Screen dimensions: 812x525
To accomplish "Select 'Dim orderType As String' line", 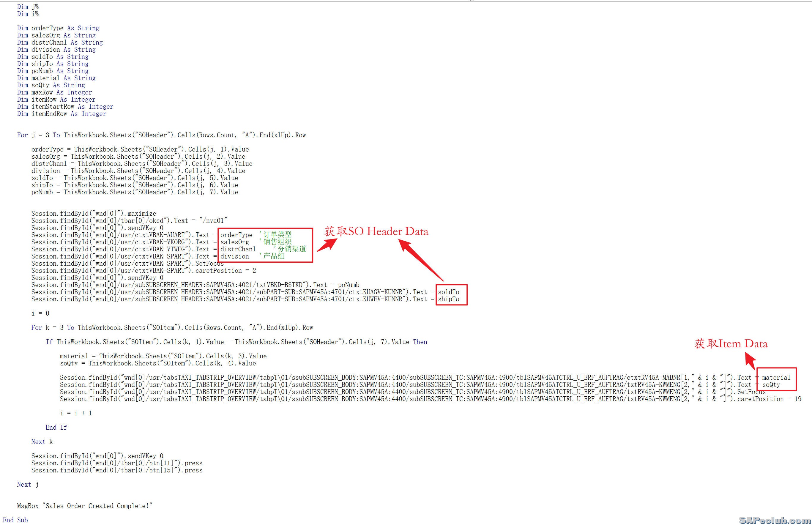I will (58, 28).
